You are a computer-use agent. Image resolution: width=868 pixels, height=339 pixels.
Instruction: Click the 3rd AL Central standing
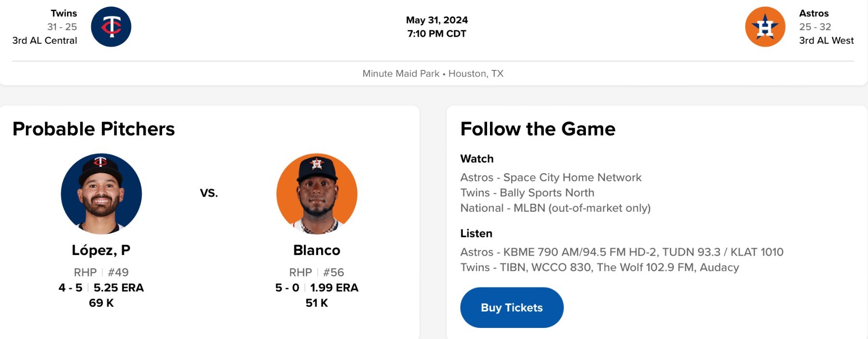[45, 41]
